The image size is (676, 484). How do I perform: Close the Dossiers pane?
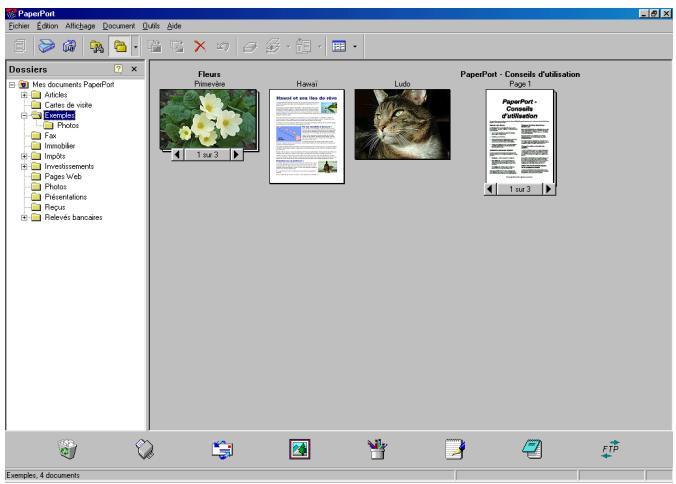(x=134, y=69)
